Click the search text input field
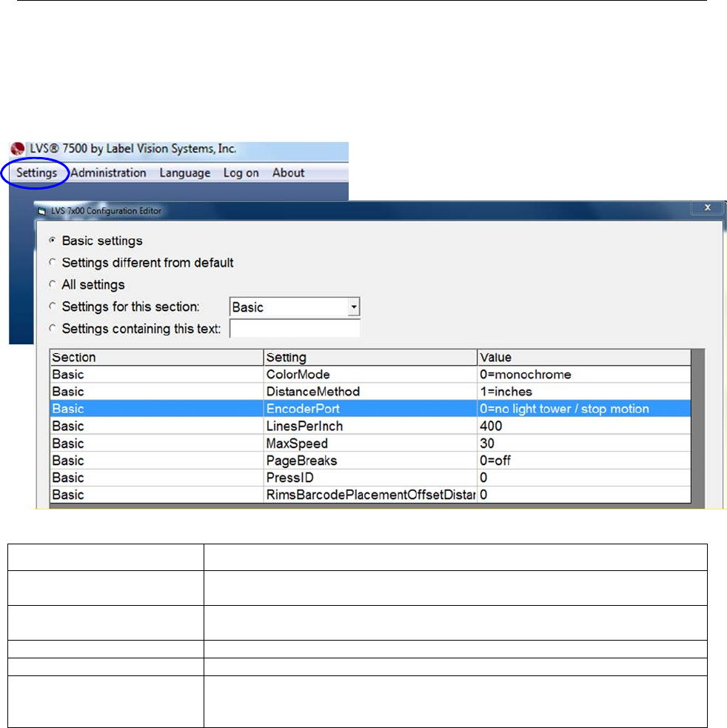Image resolution: width=727 pixels, height=728 pixels. [295, 329]
